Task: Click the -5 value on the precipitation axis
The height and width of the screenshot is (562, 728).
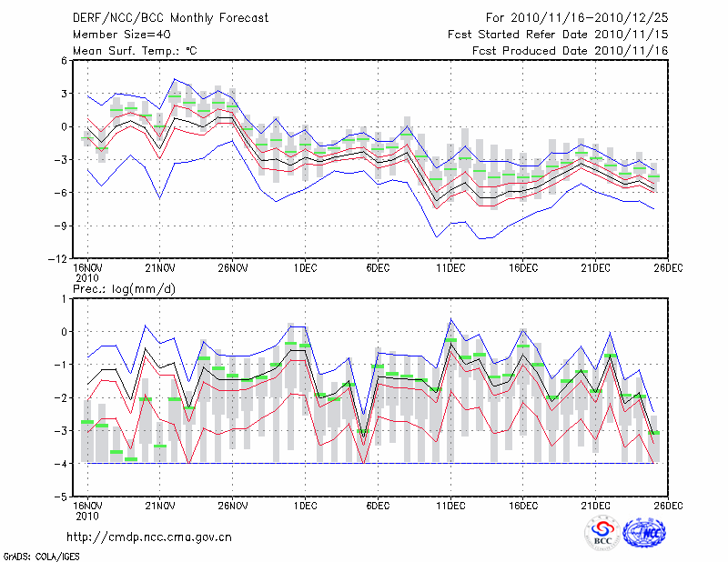Action: [63, 497]
